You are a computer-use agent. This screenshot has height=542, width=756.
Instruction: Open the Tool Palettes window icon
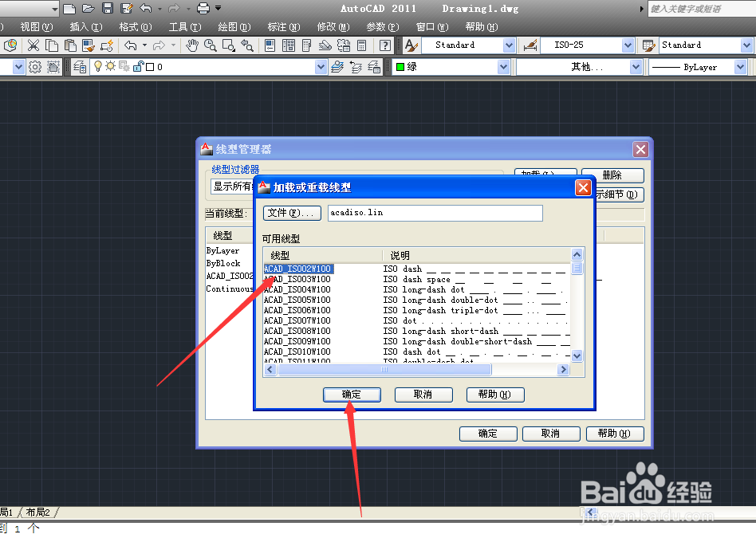[x=307, y=45]
